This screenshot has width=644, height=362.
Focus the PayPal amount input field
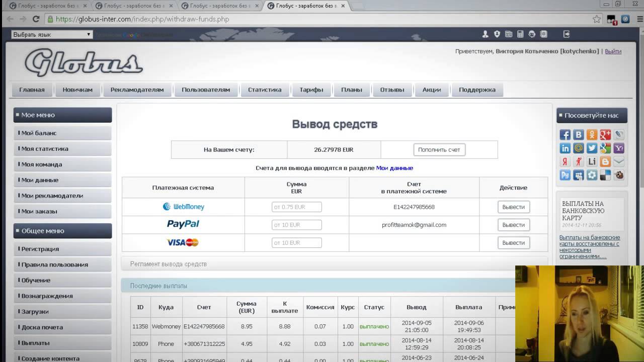[x=296, y=225]
